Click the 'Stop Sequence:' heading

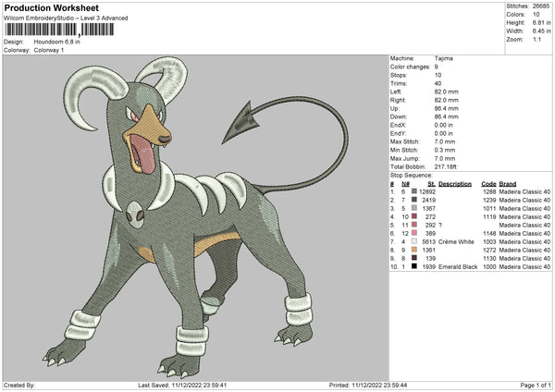coord(412,175)
